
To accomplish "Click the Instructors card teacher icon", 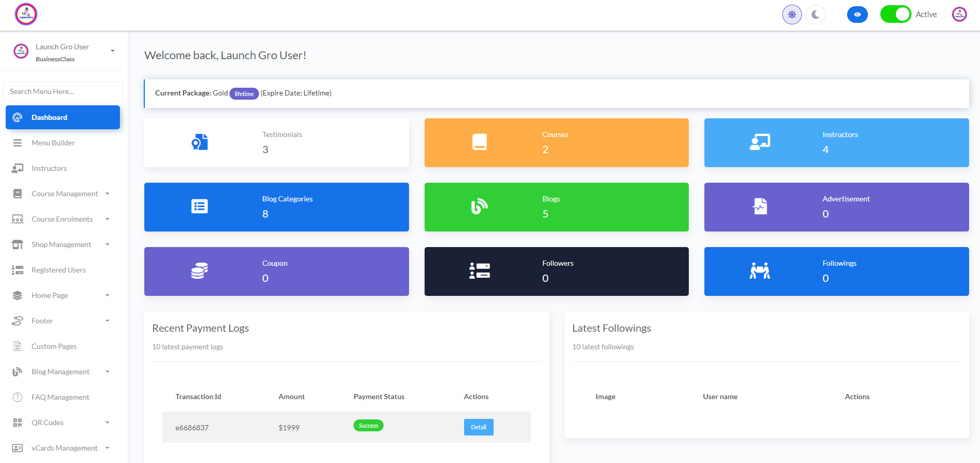I will pos(760,142).
